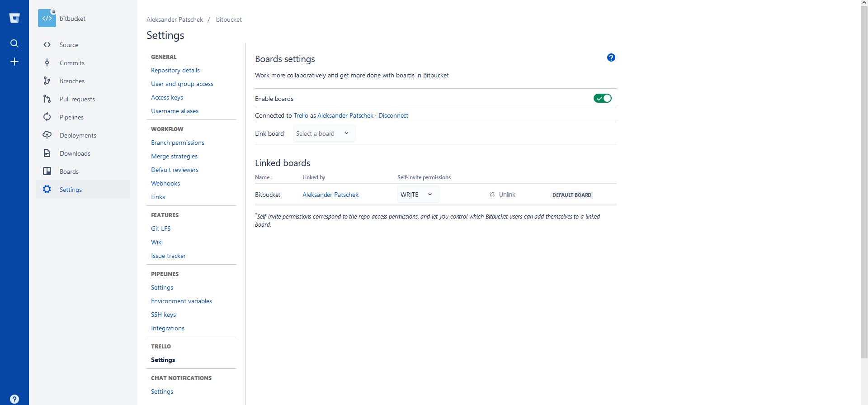Open Pipelines Settings link
The height and width of the screenshot is (405, 868).
click(x=162, y=287)
